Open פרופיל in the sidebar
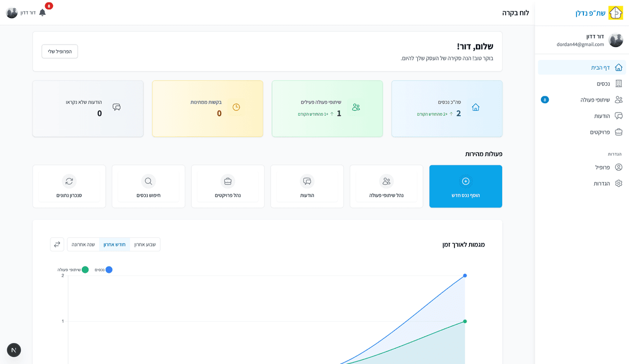The width and height of the screenshot is (629, 364). pyautogui.click(x=582, y=167)
